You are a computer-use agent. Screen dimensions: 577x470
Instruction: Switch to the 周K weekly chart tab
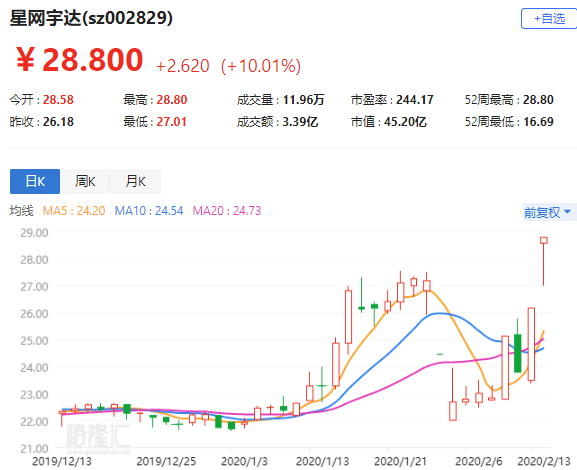coord(85,181)
